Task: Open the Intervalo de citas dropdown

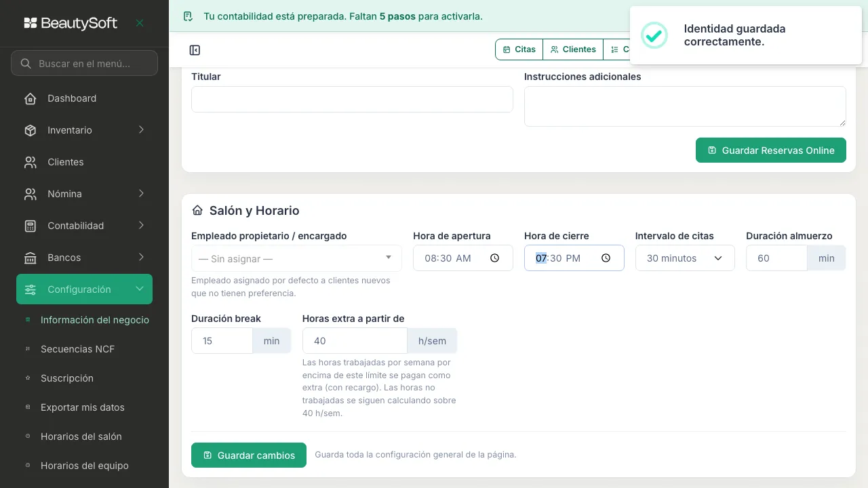Action: pyautogui.click(x=685, y=258)
